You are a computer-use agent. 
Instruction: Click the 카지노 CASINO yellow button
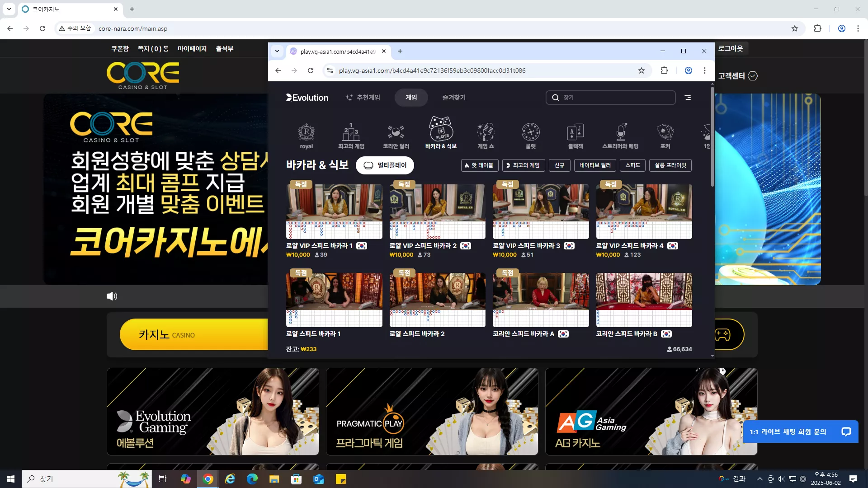(194, 335)
